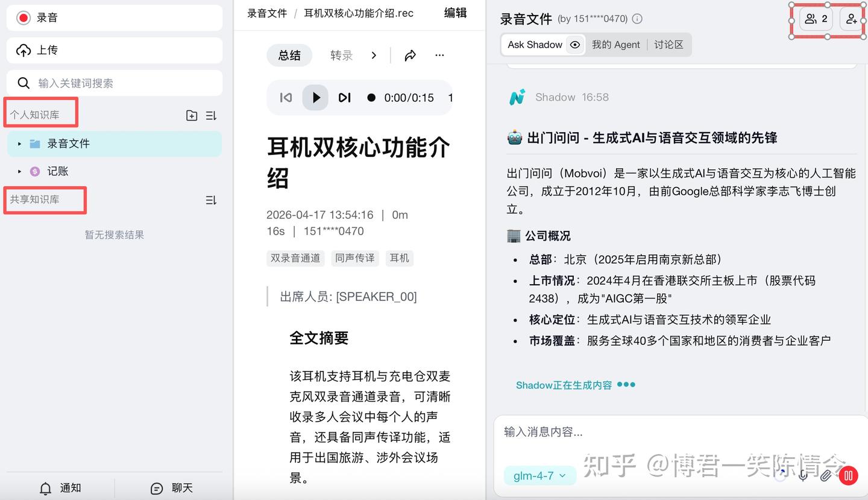Click the 共享知识库 section header
This screenshot has width=868, height=500.
coord(34,200)
